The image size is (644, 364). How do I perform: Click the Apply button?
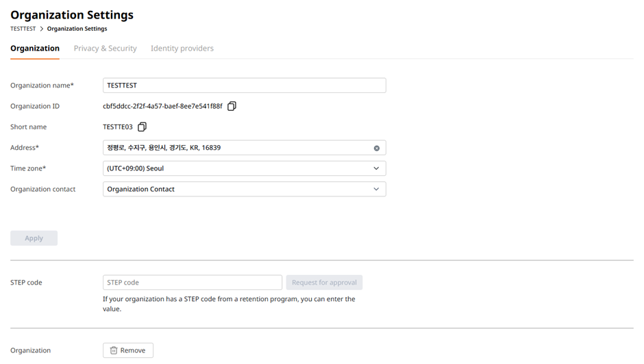pyautogui.click(x=34, y=238)
